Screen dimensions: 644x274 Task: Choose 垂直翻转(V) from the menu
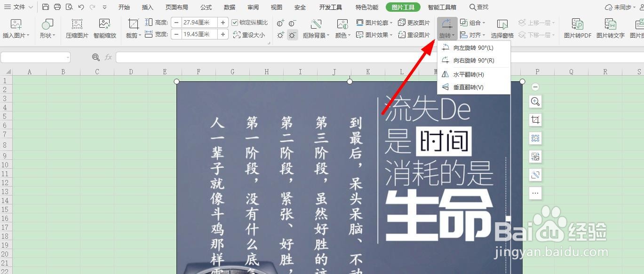point(474,87)
